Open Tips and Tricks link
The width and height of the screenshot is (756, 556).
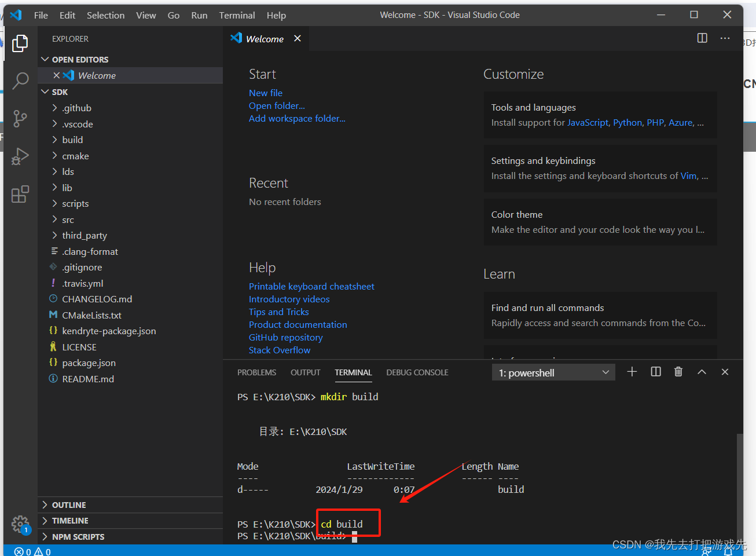(279, 312)
